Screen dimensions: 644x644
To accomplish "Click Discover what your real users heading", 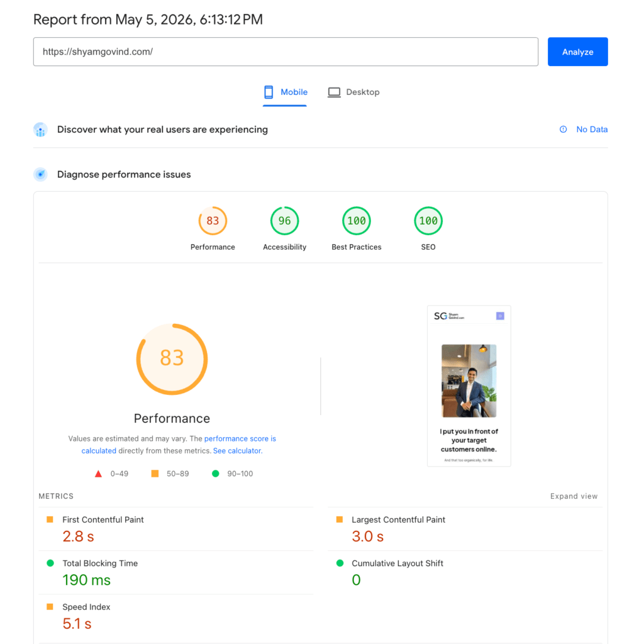I will tap(162, 130).
